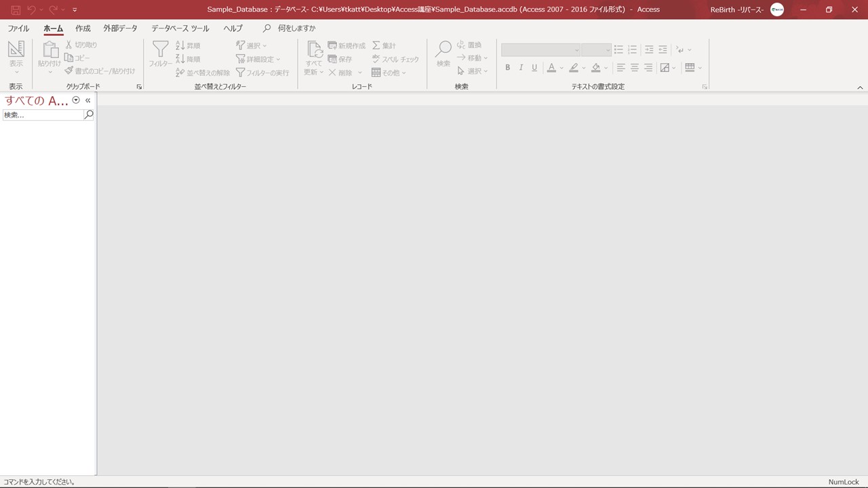
Task: Switch to the 作成 (Create) tab
Action: [83, 28]
